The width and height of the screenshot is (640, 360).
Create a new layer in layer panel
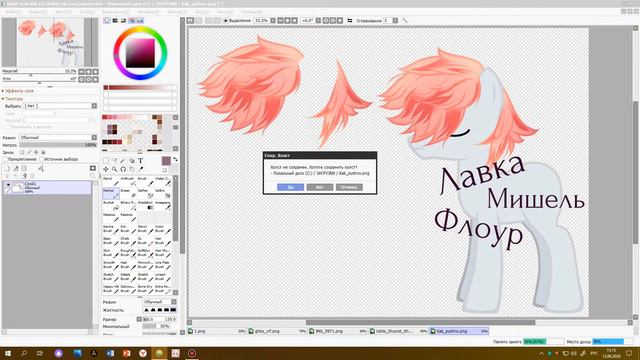click(7, 169)
